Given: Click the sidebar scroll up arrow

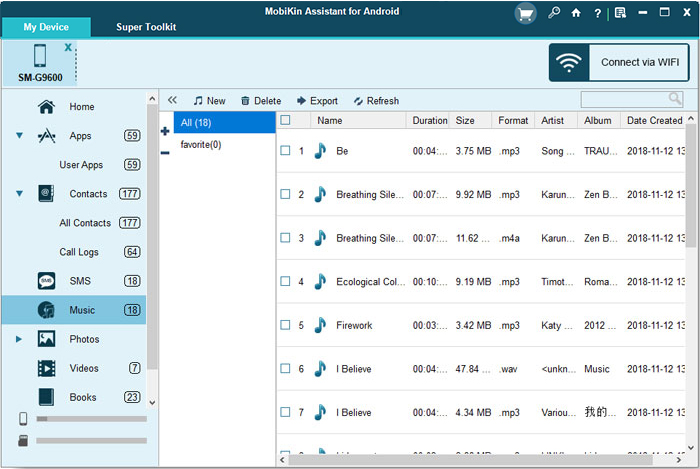Looking at the screenshot, I should 152,98.
